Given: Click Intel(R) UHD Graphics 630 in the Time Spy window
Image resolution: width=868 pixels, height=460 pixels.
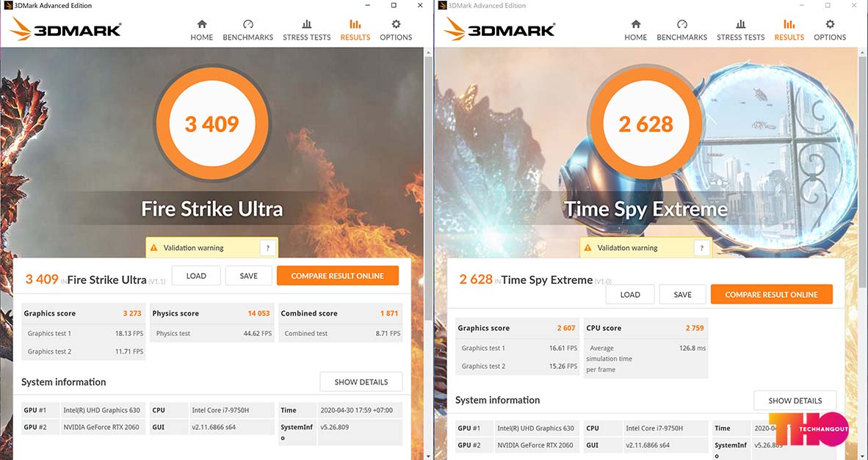Looking at the screenshot, I should click(x=536, y=428).
